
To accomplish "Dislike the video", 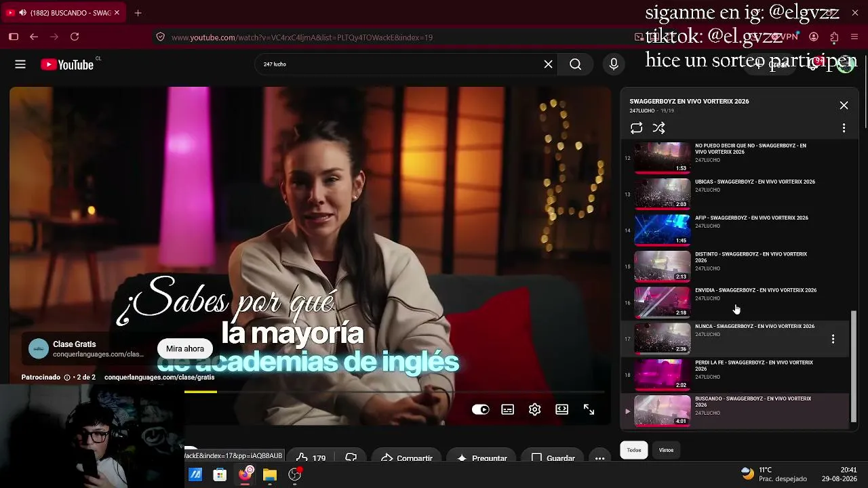I will pyautogui.click(x=351, y=457).
